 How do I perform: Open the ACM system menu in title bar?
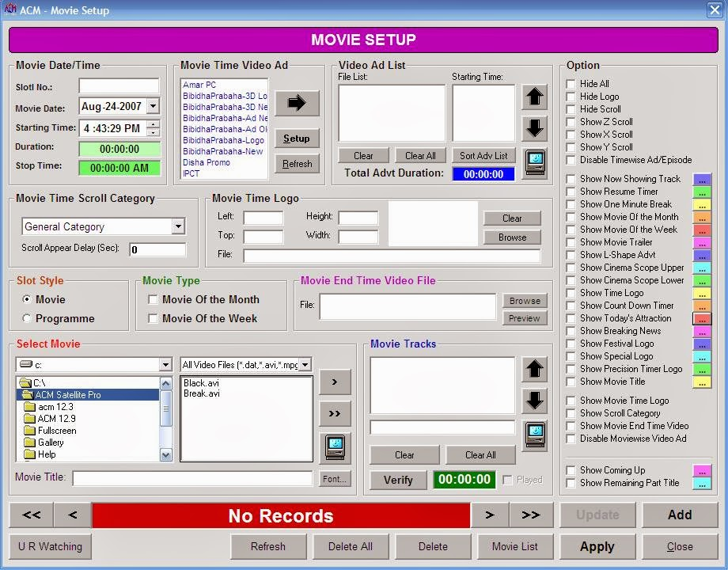[10, 9]
